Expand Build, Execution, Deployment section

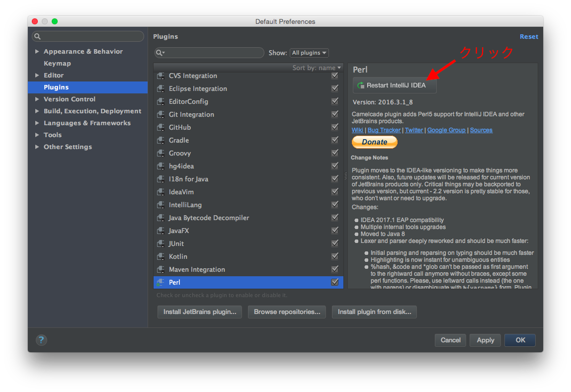pyautogui.click(x=37, y=111)
